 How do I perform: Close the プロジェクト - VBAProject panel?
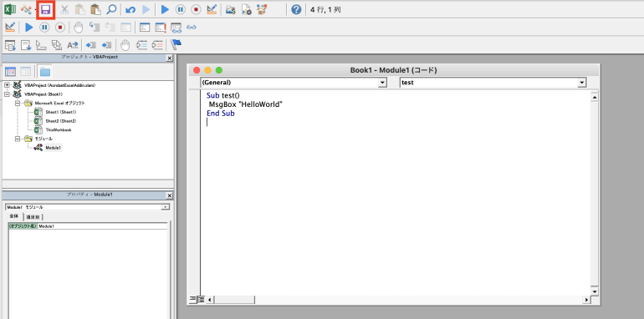pyautogui.click(x=169, y=58)
